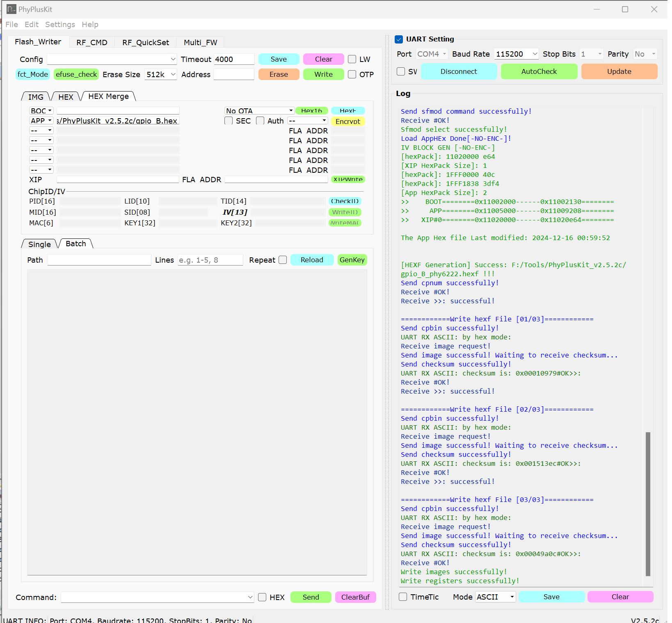672x623 pixels.
Task: Click the Timeout value field
Action: pyautogui.click(x=234, y=59)
